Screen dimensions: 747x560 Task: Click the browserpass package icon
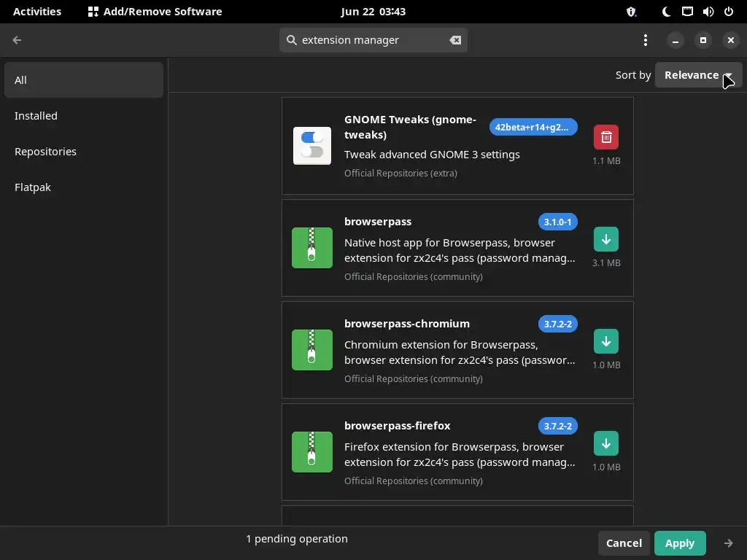[x=312, y=248]
